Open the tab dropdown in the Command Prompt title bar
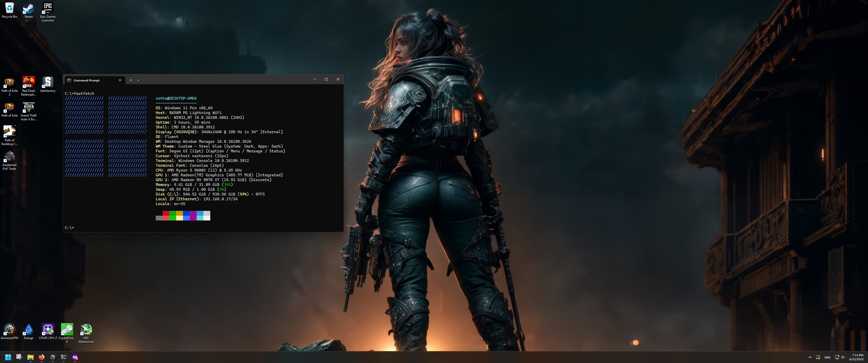 click(138, 80)
